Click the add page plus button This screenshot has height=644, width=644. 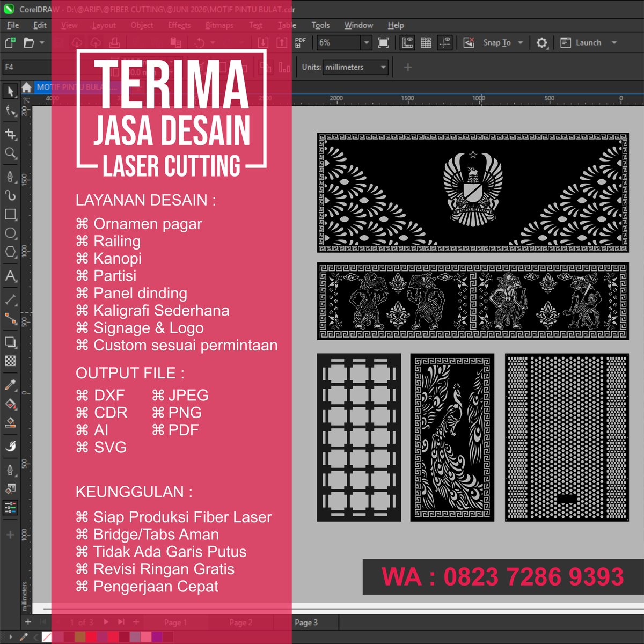tap(28, 622)
